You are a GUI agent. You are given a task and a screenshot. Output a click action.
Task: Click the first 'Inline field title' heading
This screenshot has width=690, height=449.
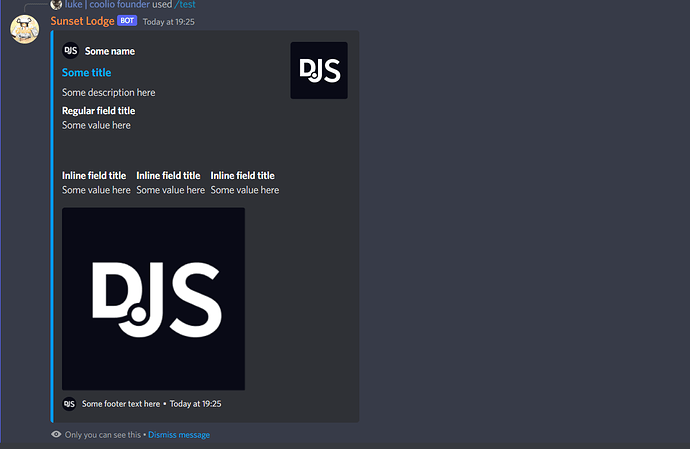click(x=94, y=176)
